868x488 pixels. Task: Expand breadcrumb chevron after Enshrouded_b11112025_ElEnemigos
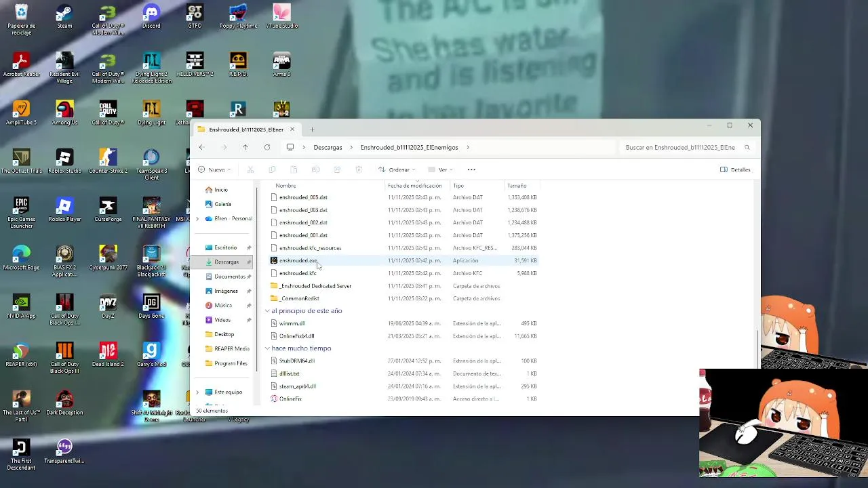[468, 147]
